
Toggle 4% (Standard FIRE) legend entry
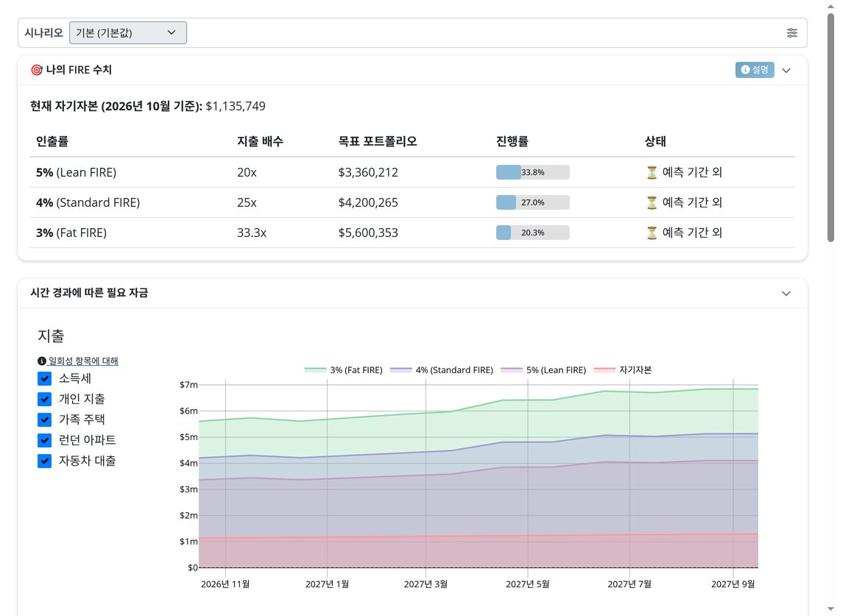point(442,369)
